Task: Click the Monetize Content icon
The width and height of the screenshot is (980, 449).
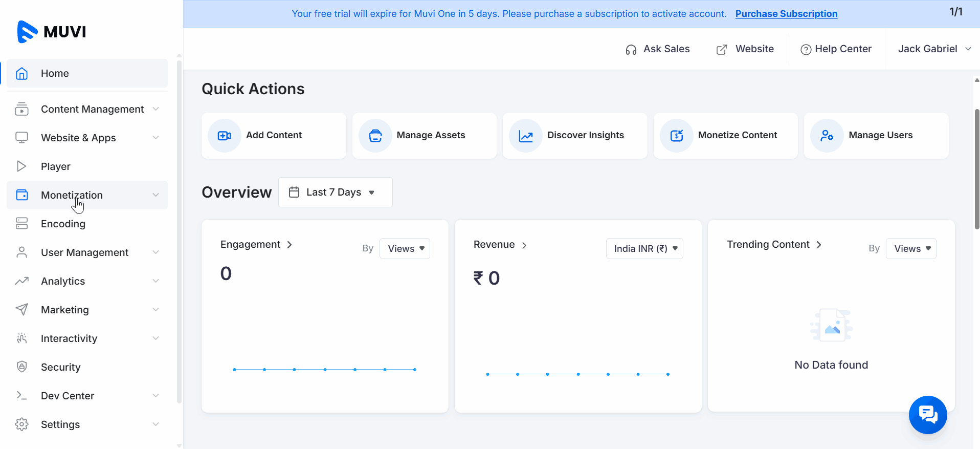Action: (x=676, y=136)
